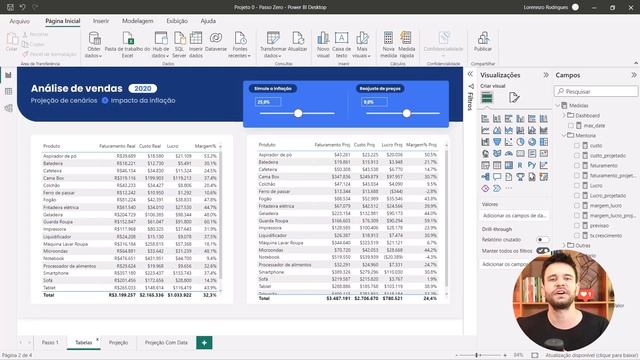The width and height of the screenshot is (640, 360).
Task: Check the custo field checkbox
Action: pos(577,145)
